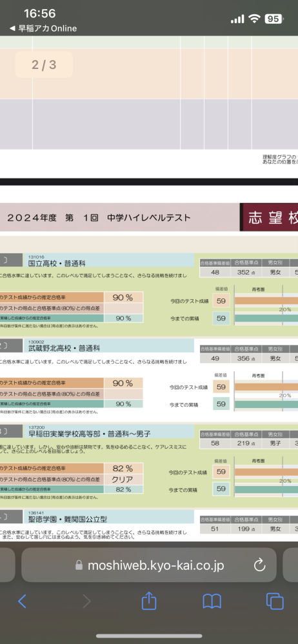Select title 2024年度 第1回 中学ハイレベルテスト

point(99,217)
